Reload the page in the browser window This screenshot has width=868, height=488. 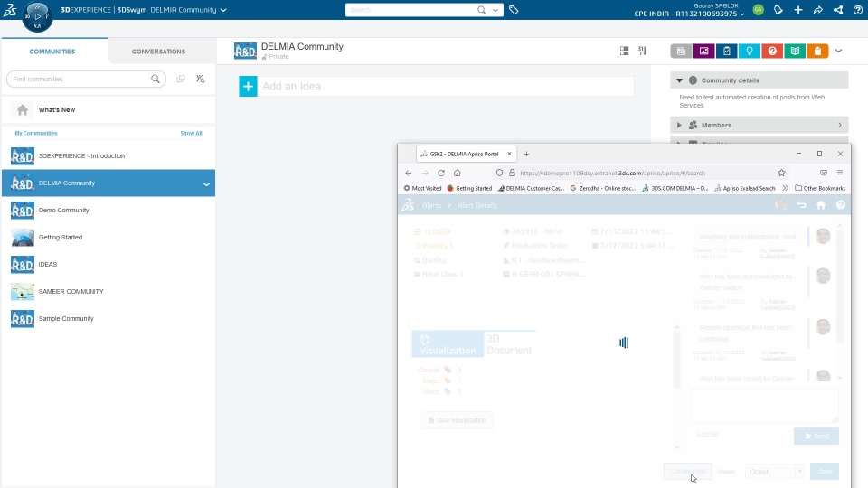(441, 173)
